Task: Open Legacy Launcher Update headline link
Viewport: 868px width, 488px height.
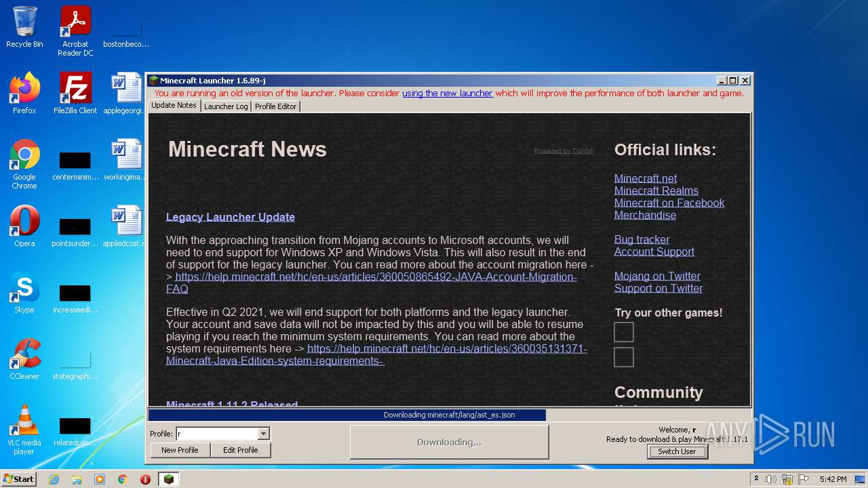Action: coord(231,217)
